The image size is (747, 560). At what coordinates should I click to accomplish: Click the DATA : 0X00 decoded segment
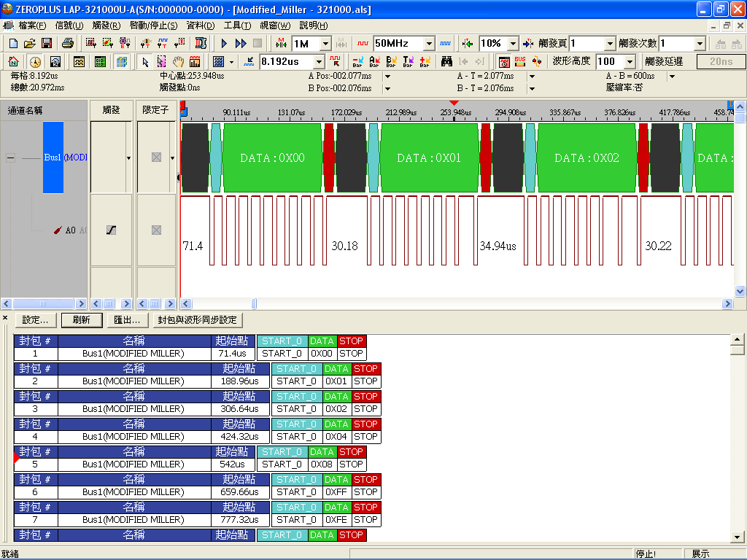tap(273, 157)
